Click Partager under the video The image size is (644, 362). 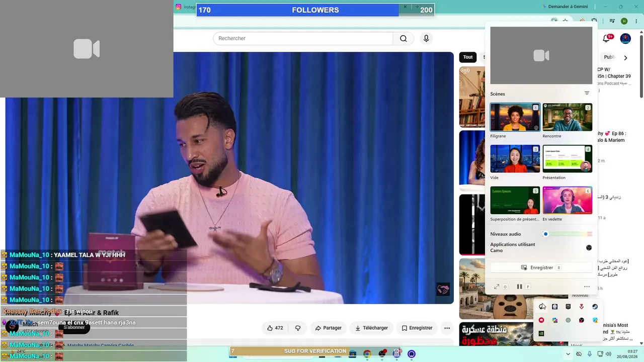click(328, 328)
